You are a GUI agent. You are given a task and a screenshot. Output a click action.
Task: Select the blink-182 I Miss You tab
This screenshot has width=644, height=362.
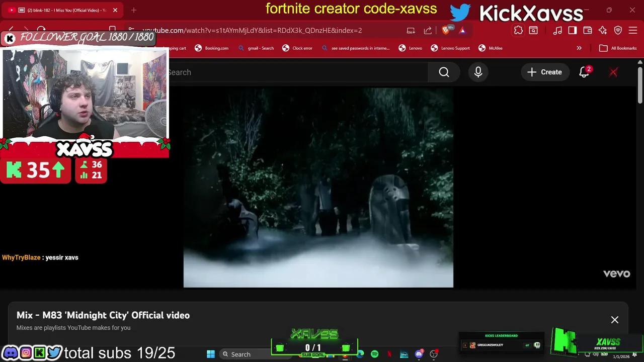tap(63, 10)
